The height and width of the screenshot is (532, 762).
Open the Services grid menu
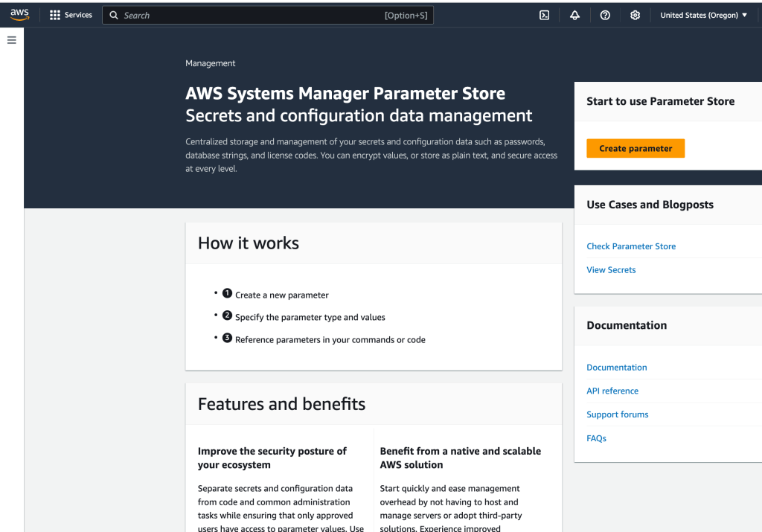point(55,15)
